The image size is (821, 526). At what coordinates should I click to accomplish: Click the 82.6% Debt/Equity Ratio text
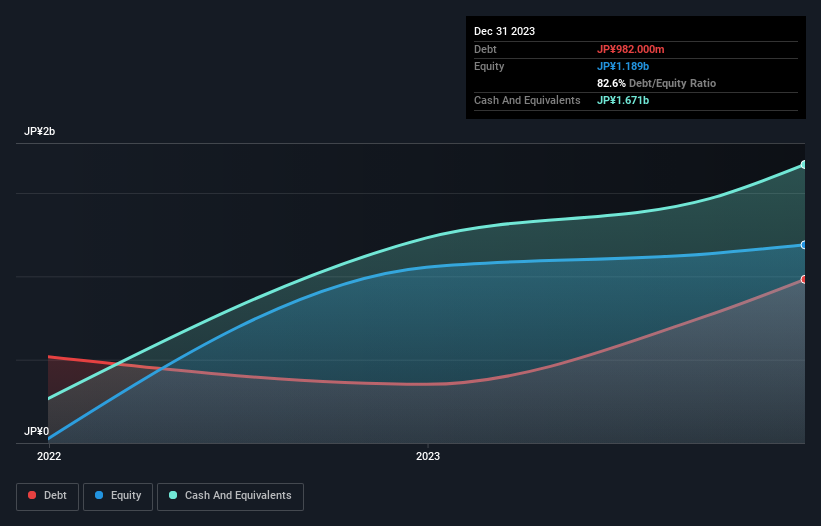click(657, 83)
